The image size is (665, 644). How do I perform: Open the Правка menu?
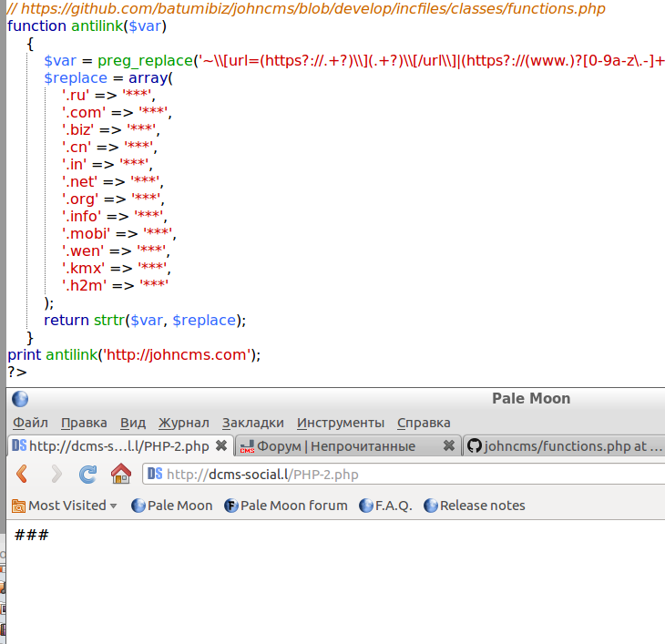pos(84,423)
